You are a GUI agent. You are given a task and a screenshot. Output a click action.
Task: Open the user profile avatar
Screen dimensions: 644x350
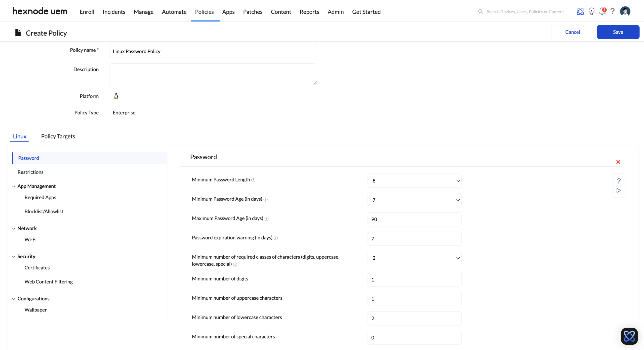point(625,11)
